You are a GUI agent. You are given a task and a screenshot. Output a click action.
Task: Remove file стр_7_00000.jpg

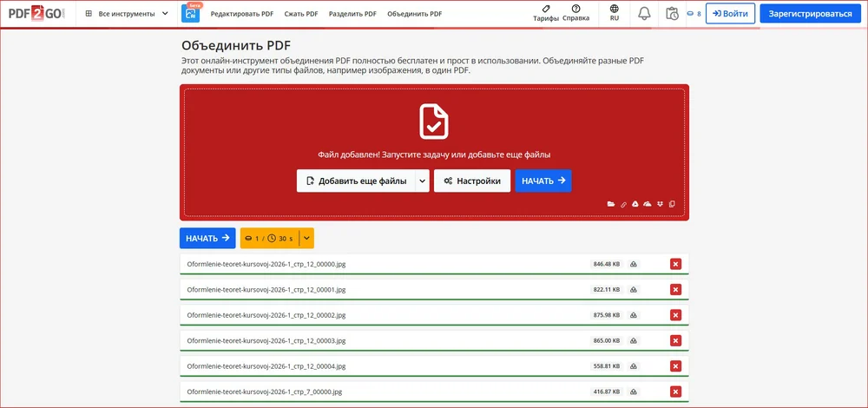[x=675, y=392]
